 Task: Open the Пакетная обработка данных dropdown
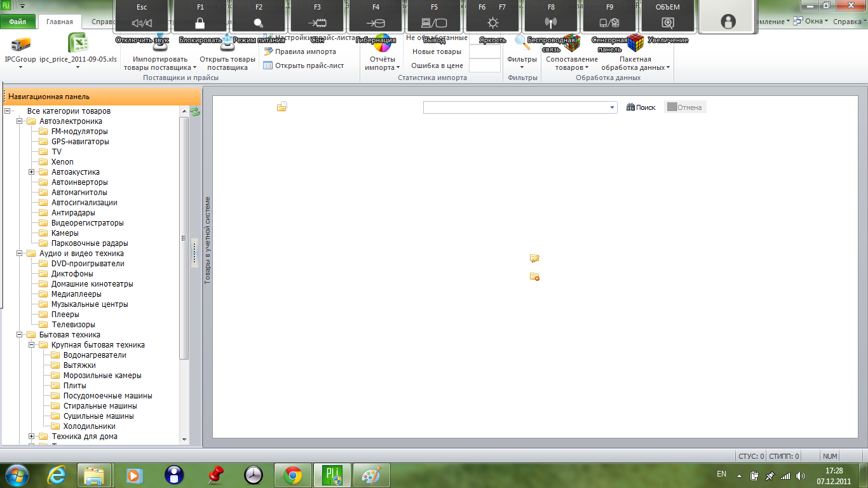point(635,63)
